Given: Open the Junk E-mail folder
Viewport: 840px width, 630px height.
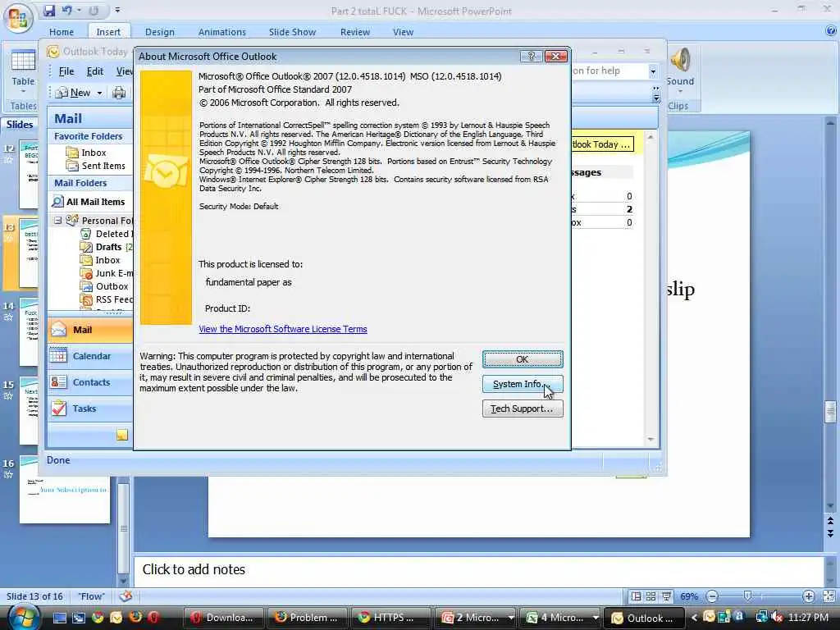Looking at the screenshot, I should tap(107, 273).
